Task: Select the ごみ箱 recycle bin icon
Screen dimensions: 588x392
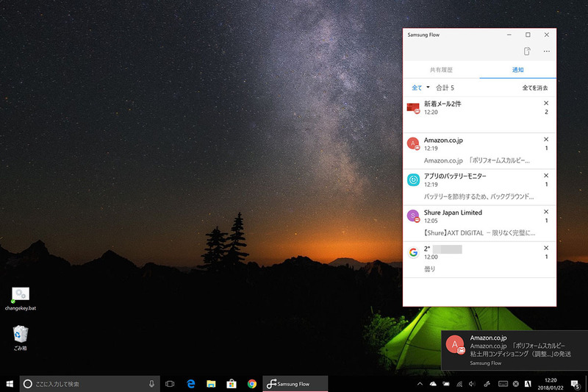Action: pos(21,338)
